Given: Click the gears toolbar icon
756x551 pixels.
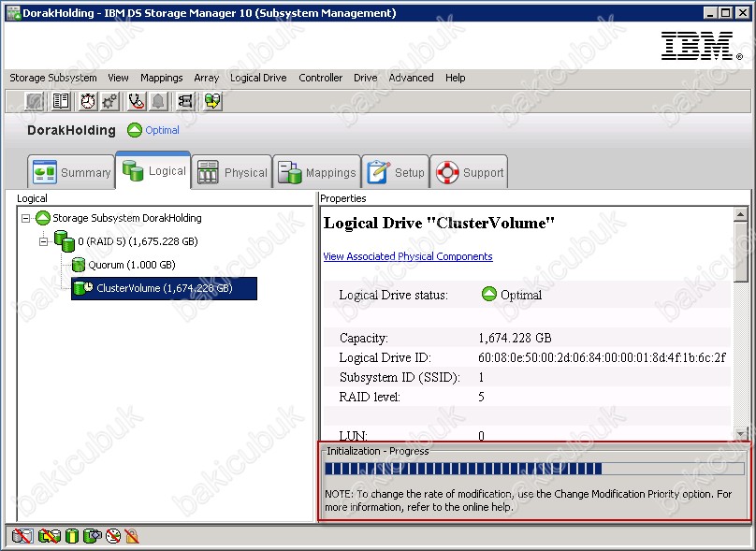Looking at the screenshot, I should pyautogui.click(x=109, y=101).
